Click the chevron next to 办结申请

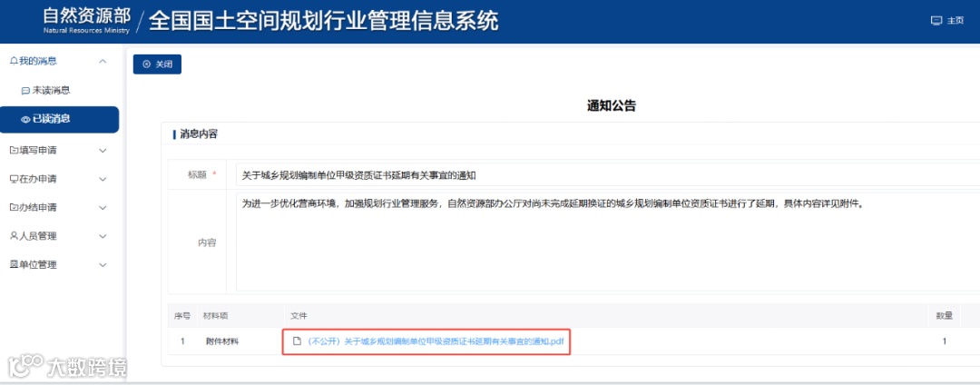[x=103, y=208]
